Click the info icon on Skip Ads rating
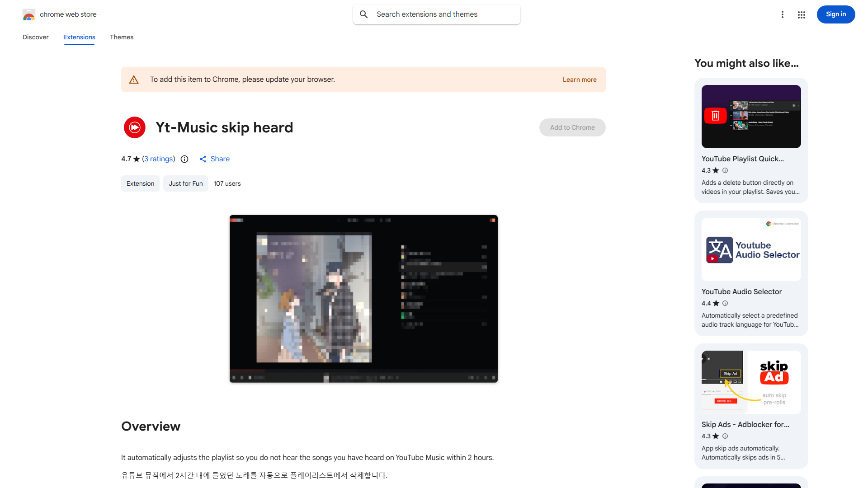 725,436
